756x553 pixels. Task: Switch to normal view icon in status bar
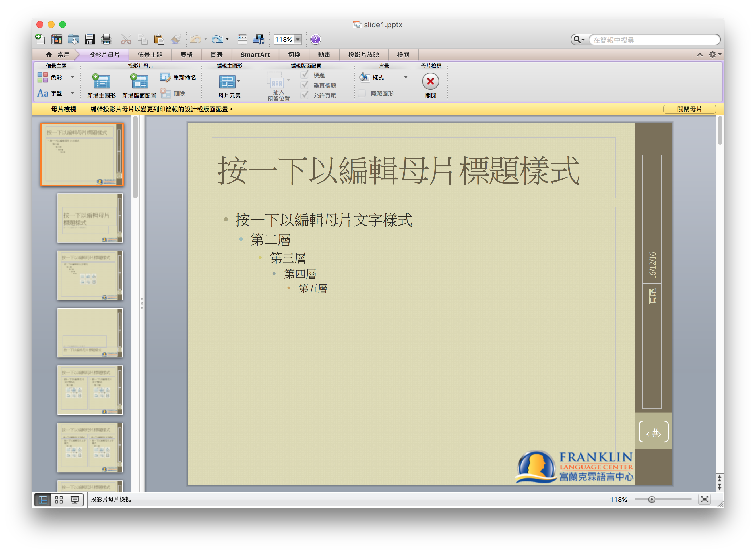(43, 500)
